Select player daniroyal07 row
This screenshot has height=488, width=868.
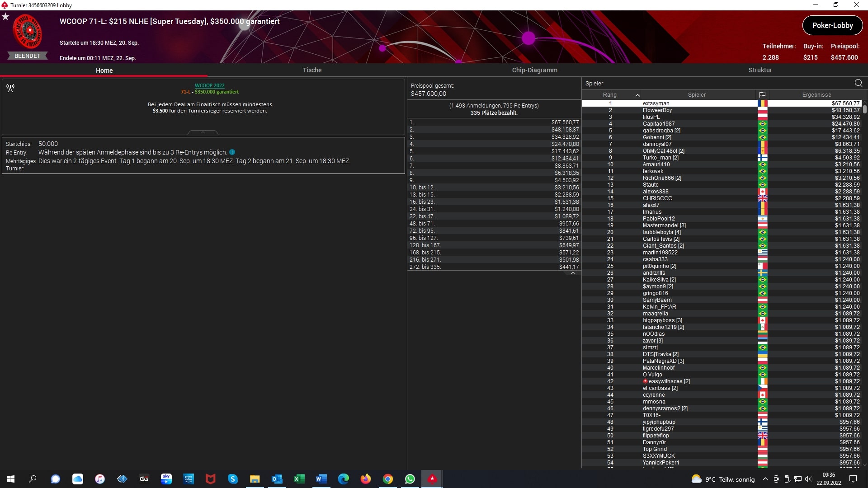point(721,144)
